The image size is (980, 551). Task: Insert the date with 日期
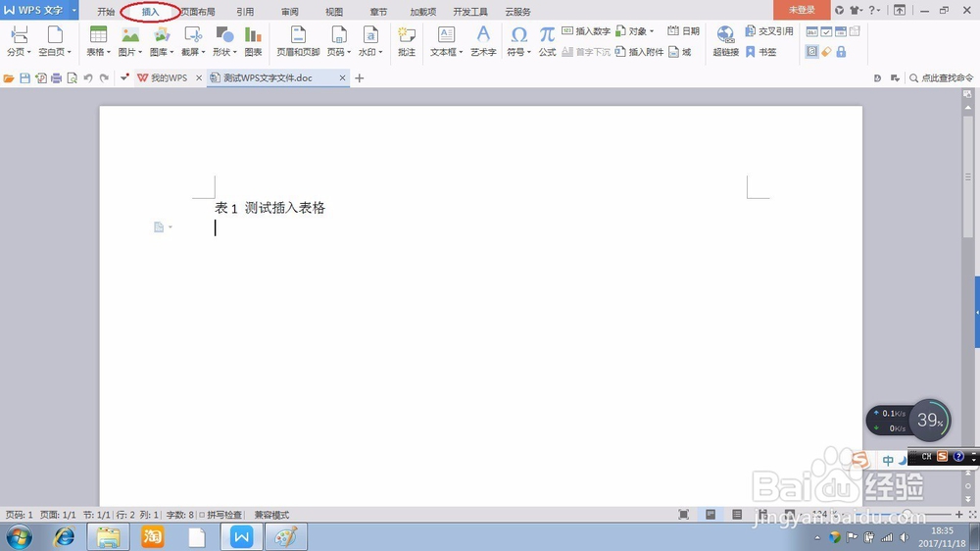(x=683, y=30)
